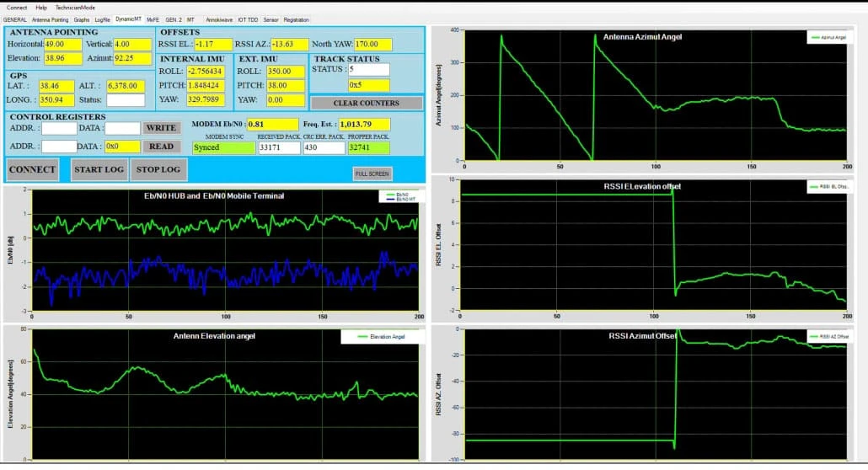Screen dimensions: 868x470
Task: Click the ADDR field beside the WRITE button
Action: pos(59,128)
